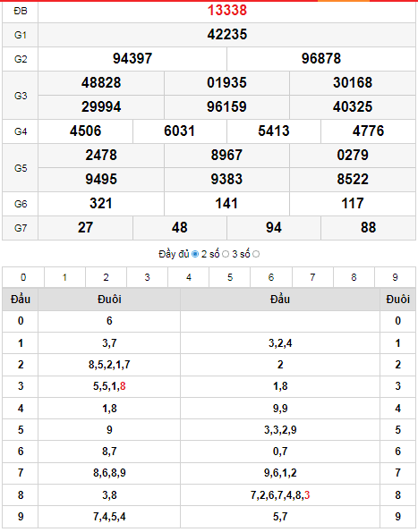The width and height of the screenshot is (418, 532).
Task: Select the '2 số' radio option
Action: tap(226, 254)
